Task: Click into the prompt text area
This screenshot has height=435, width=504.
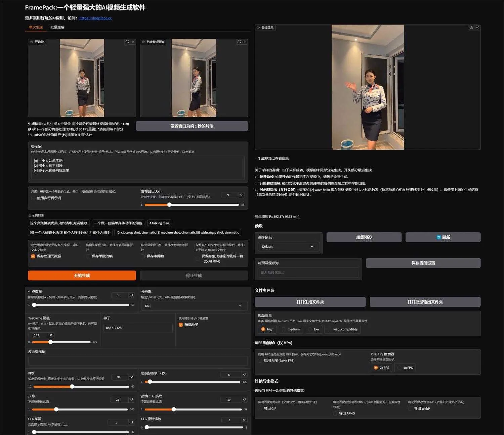Action: 138,168
